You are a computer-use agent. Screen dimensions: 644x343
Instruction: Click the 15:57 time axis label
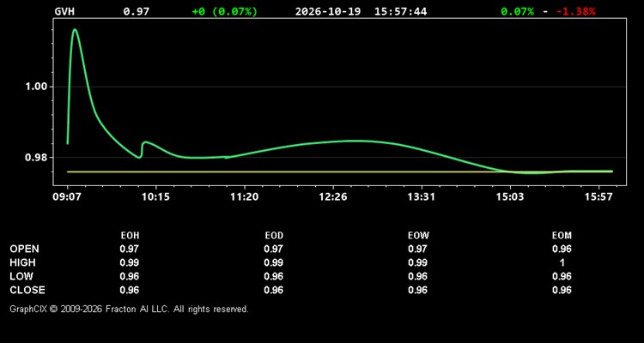tap(598, 197)
